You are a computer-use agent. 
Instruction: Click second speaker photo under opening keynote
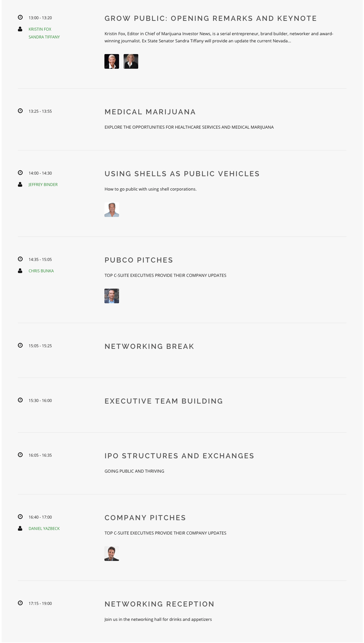pos(131,61)
